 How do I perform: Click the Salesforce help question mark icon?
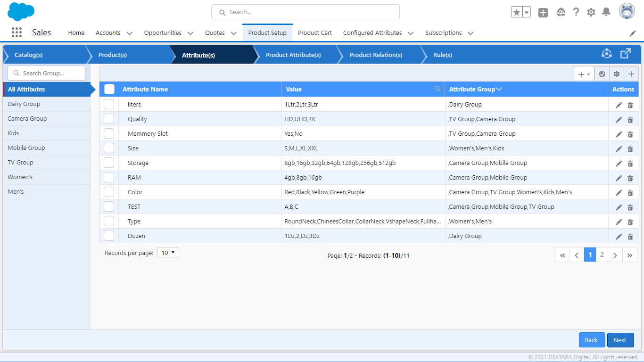[x=576, y=12]
